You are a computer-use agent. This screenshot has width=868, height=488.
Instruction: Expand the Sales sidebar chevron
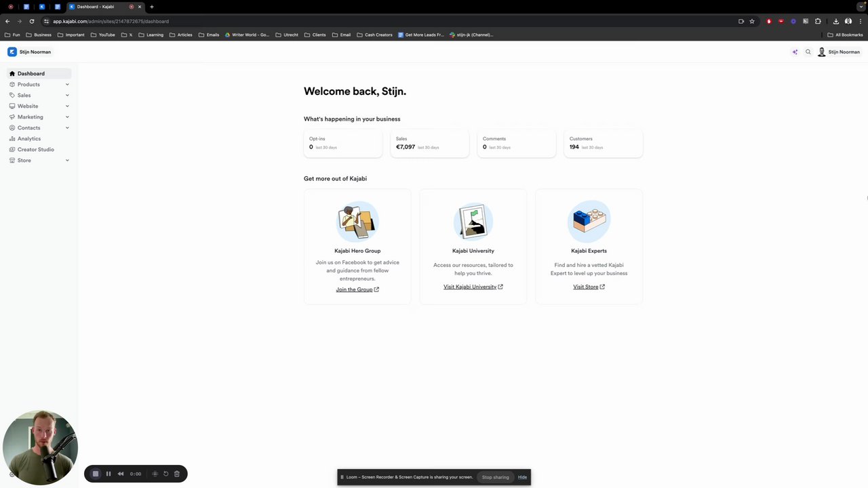pos(67,95)
